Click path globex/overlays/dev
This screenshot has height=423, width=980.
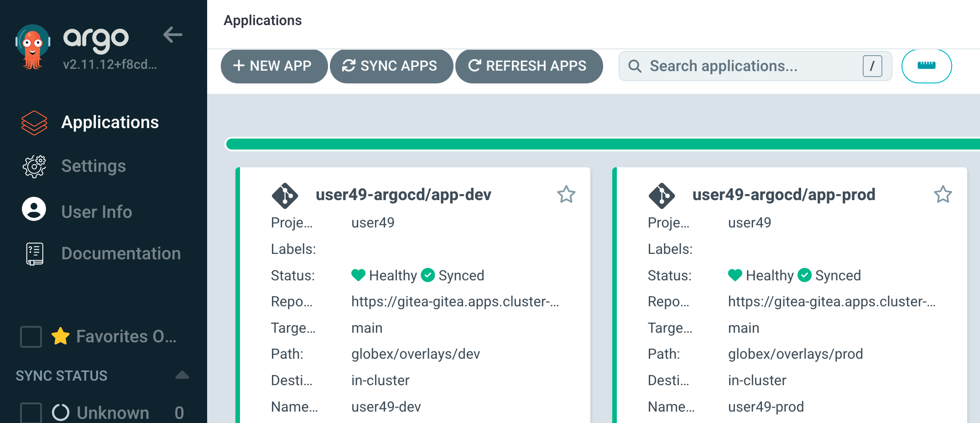(x=416, y=354)
